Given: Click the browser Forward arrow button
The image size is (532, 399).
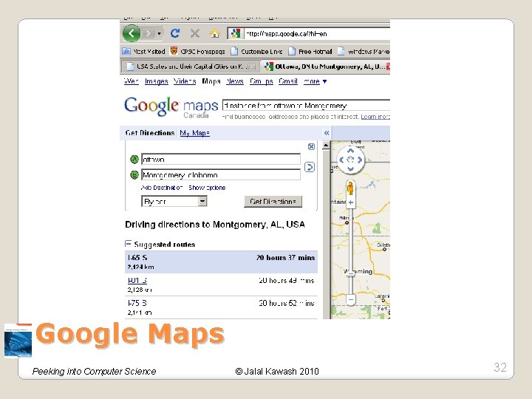Looking at the screenshot, I should 149,33.
